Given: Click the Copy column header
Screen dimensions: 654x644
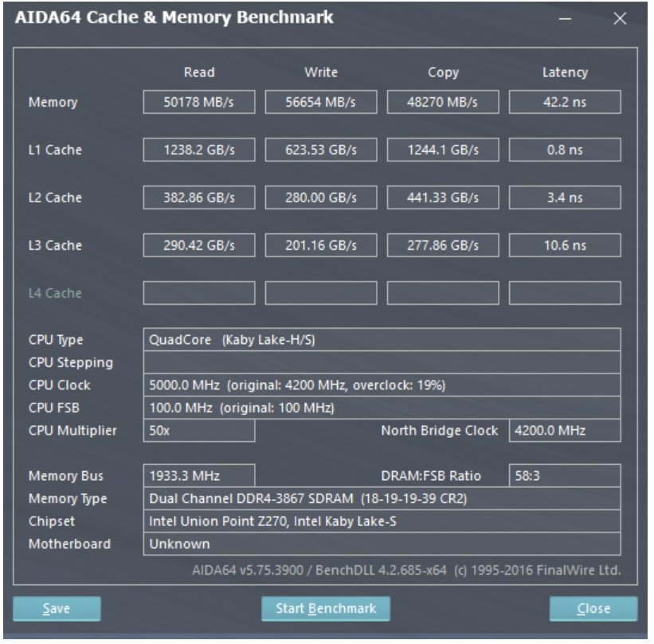Looking at the screenshot, I should pos(443,72).
